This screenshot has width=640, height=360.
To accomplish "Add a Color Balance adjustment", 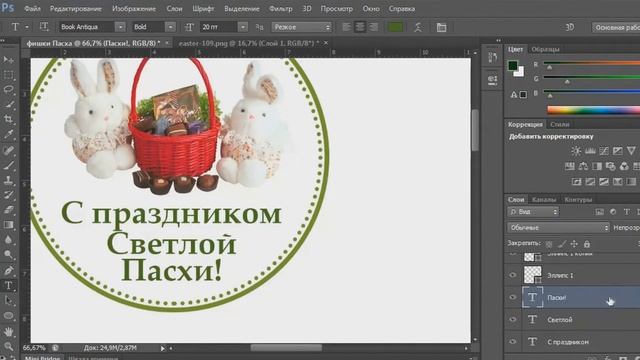I will pyautogui.click(x=583, y=166).
